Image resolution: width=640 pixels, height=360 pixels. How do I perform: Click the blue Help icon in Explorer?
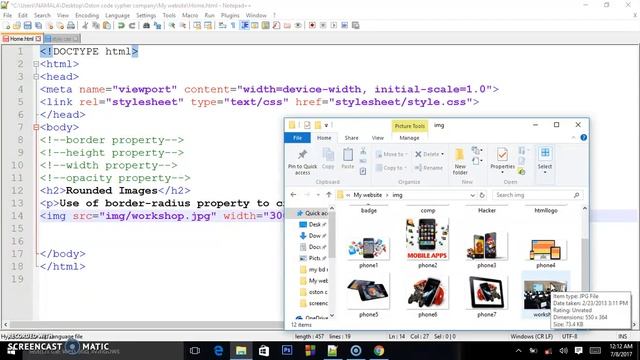584,138
